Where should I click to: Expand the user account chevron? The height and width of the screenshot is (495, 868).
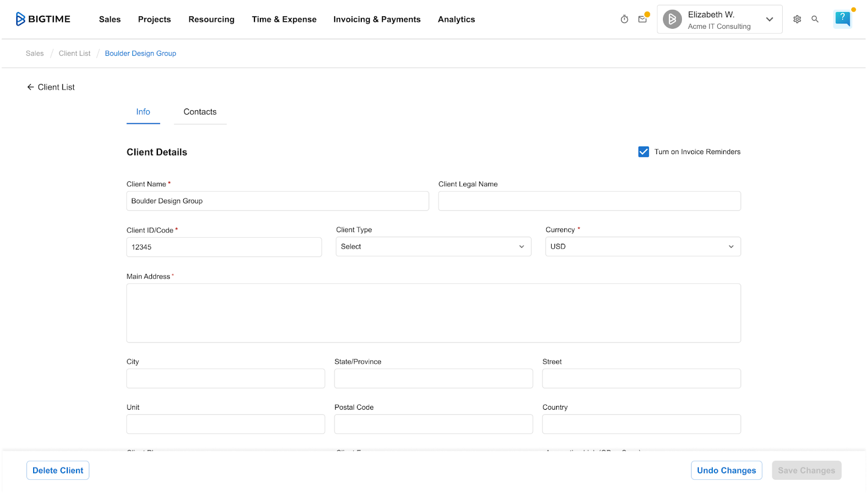pos(769,20)
